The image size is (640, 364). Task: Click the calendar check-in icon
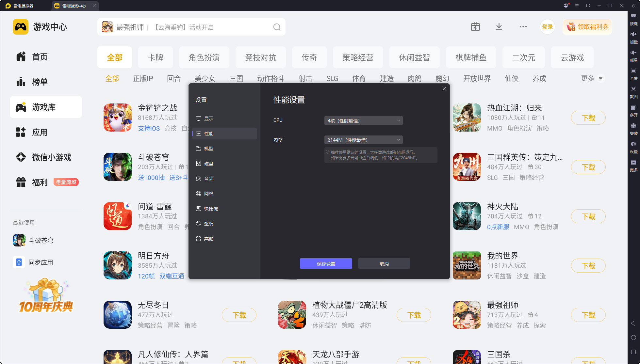point(475,27)
